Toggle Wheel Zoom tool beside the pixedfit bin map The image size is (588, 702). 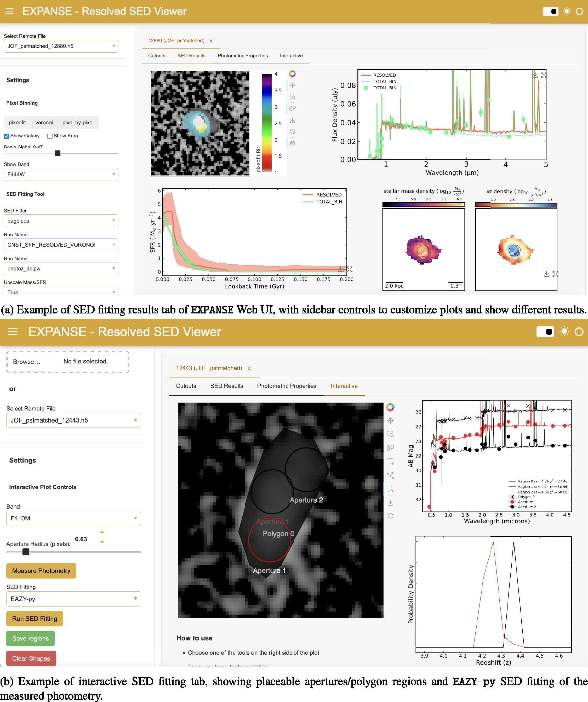click(292, 108)
